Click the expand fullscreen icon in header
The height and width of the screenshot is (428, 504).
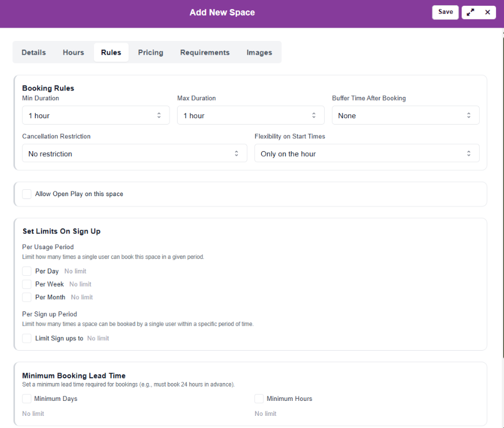pyautogui.click(x=471, y=12)
